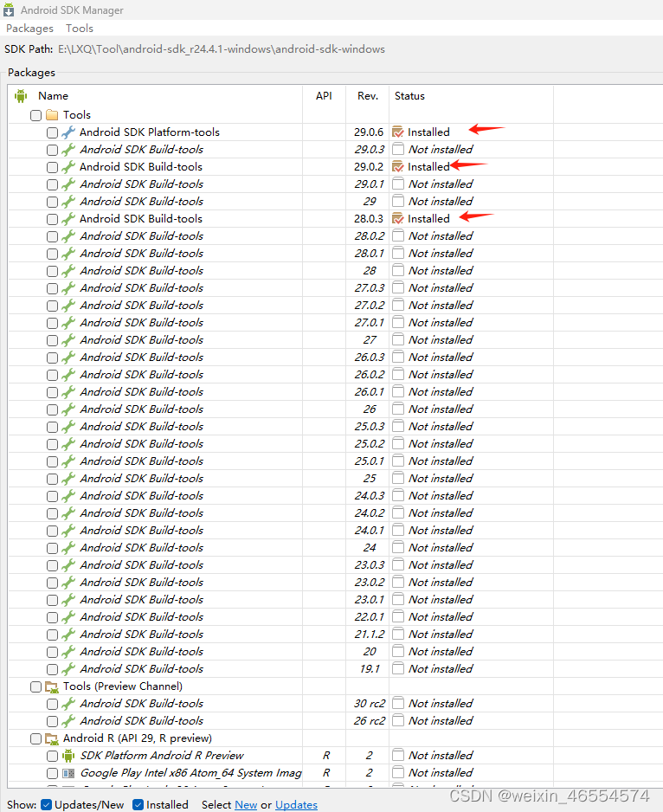Click the wrench icon for Build-tools 30 rc2
The height and width of the screenshot is (812, 663).
tap(68, 704)
